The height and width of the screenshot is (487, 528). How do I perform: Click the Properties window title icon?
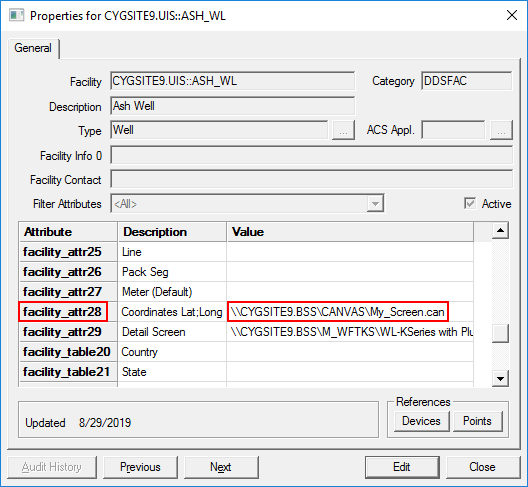(16, 15)
